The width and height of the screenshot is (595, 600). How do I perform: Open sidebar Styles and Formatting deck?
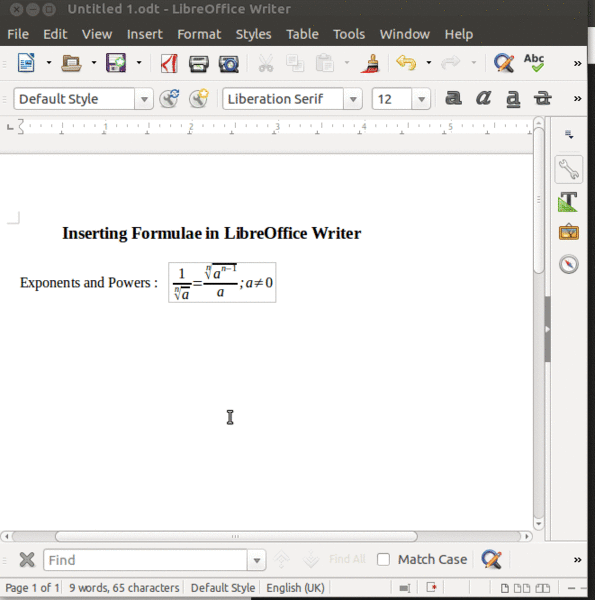pos(569,202)
